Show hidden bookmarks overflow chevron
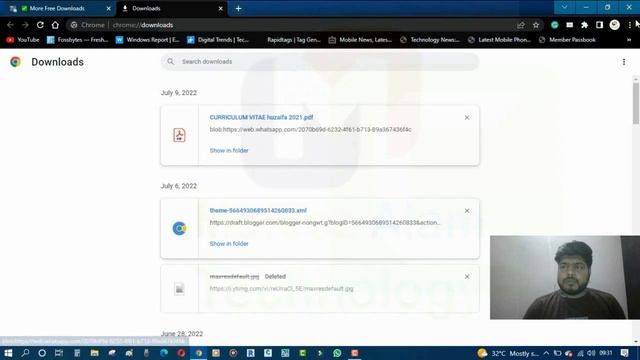The image size is (640, 360). (x=629, y=40)
